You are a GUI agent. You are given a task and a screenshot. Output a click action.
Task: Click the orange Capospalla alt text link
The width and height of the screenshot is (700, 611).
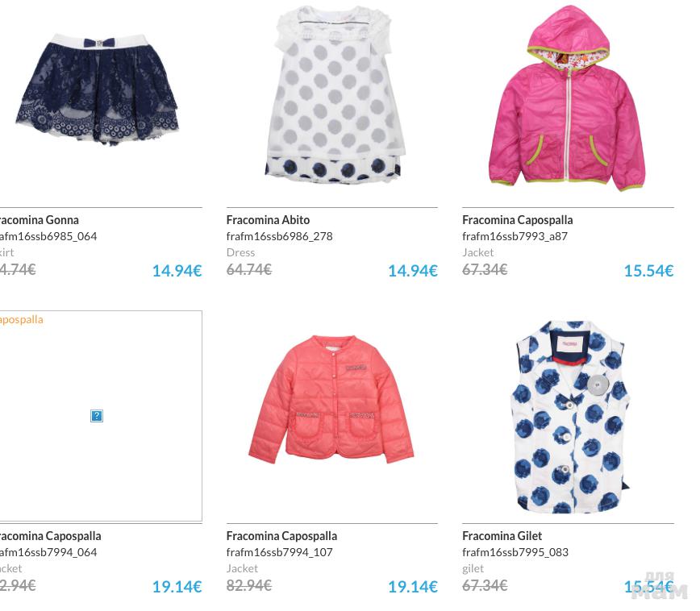click(x=21, y=319)
